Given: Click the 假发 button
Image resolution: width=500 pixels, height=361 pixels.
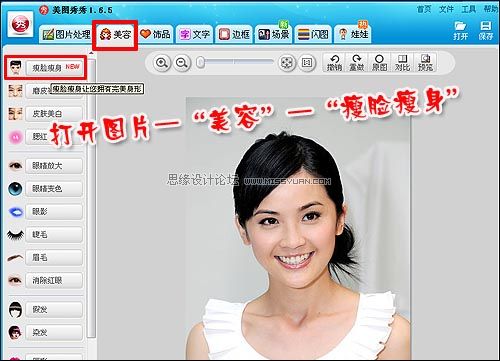Looking at the screenshot, I should [x=54, y=310].
